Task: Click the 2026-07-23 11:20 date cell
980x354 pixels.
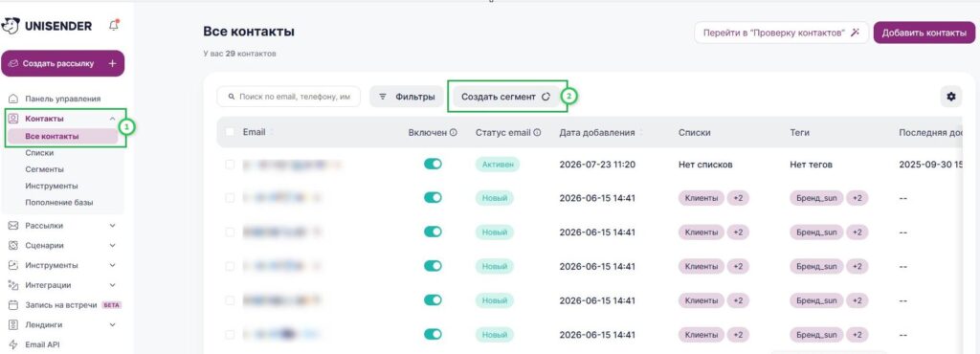Action: 597,165
